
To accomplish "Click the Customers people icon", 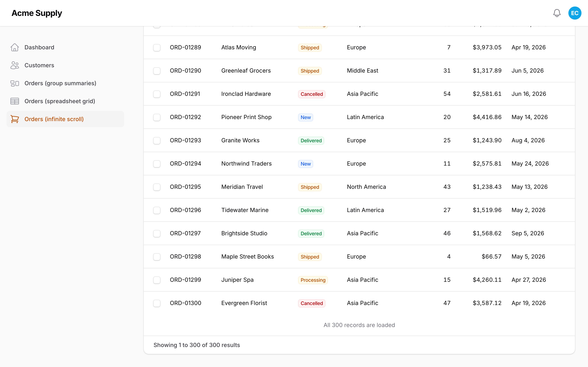I will [x=15, y=65].
